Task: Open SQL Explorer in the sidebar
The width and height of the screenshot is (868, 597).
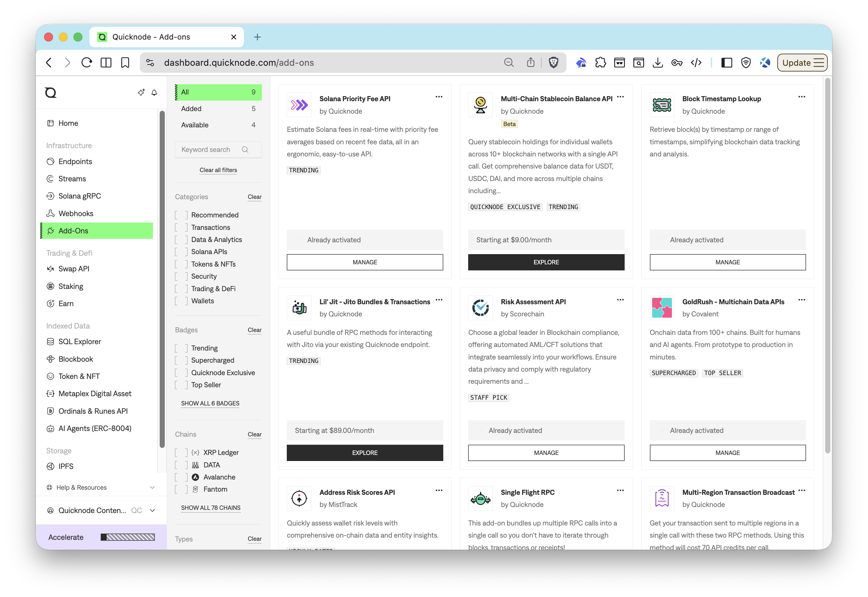Action: (97, 341)
